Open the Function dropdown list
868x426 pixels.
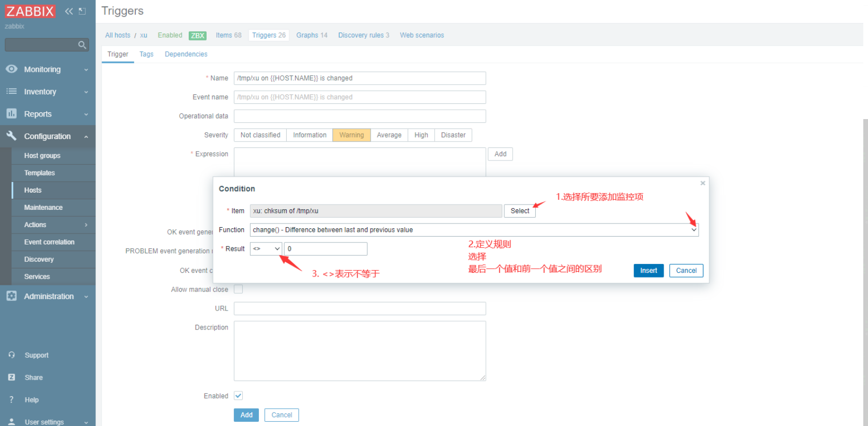pos(474,230)
